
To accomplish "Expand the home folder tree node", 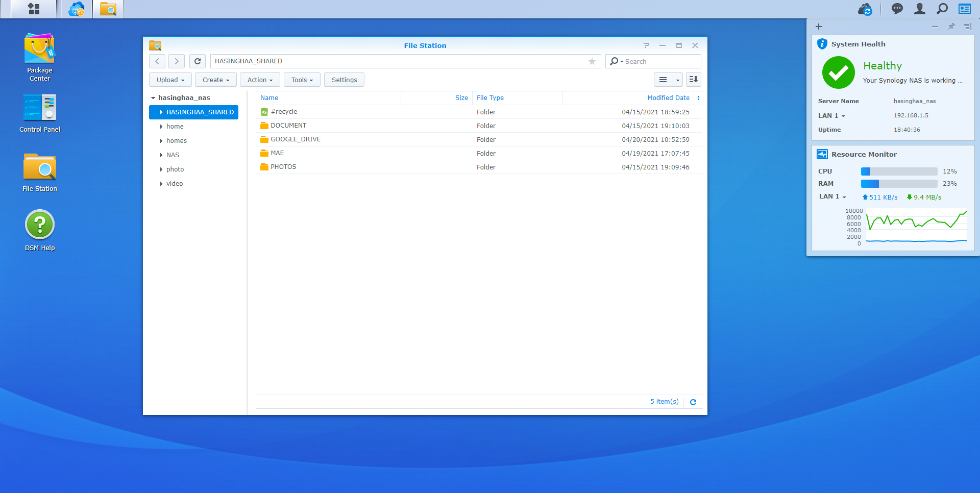I will 161,127.
